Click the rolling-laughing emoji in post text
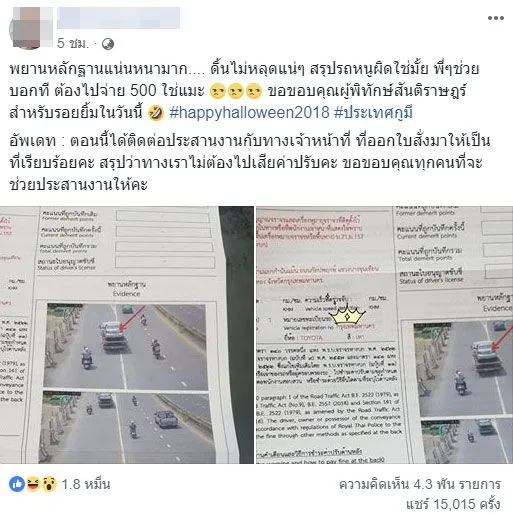Viewport: 513px width, 520px height. coord(156,113)
